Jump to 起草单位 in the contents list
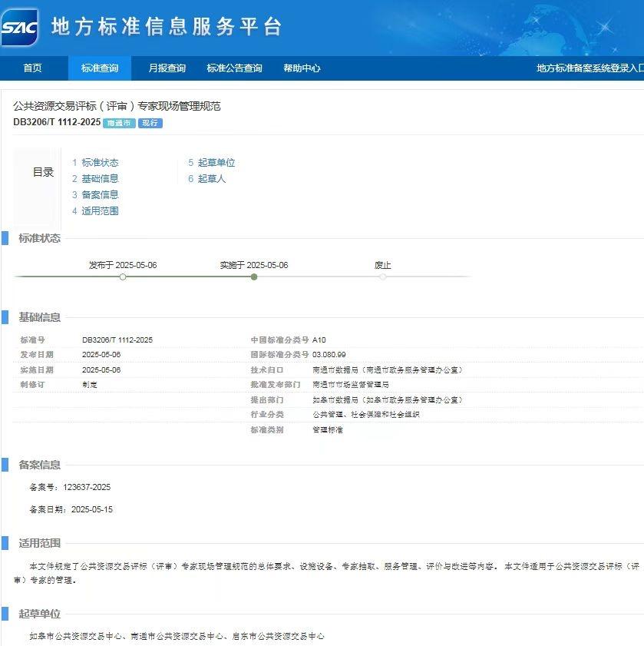 [x=216, y=163]
